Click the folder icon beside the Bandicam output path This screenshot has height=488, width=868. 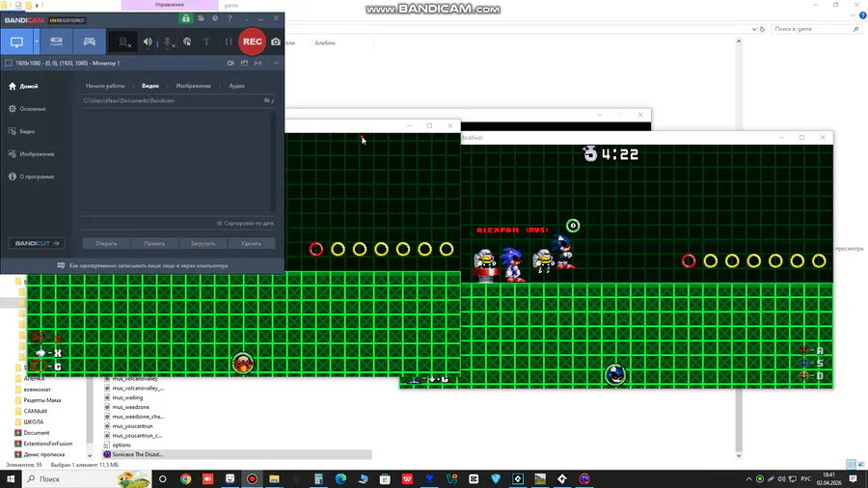(x=267, y=100)
